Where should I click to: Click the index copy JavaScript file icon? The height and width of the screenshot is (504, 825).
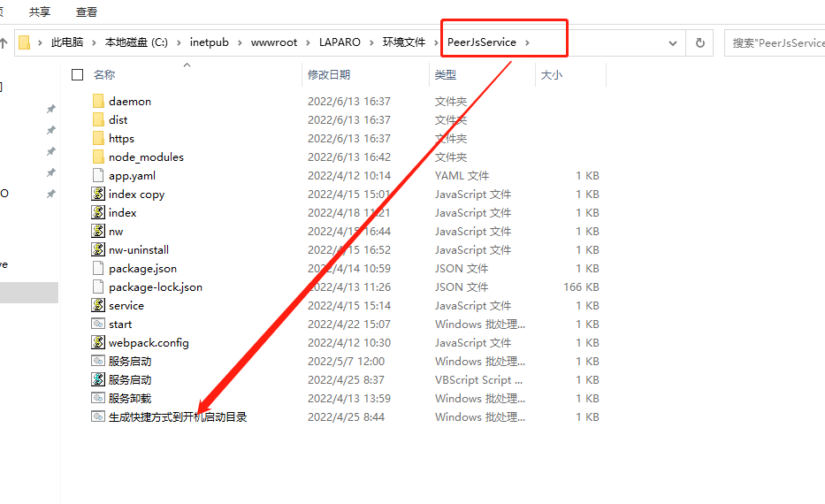(x=98, y=194)
